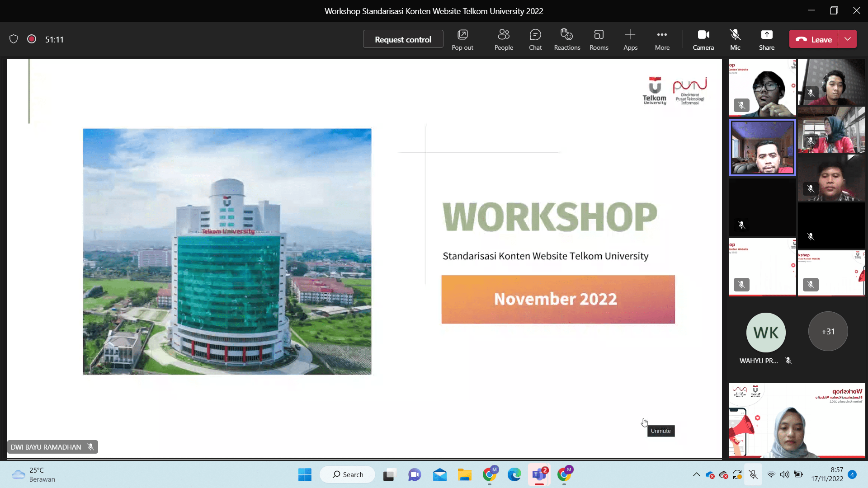Select the participant with glasses video tile
868x488 pixels.
[762, 87]
